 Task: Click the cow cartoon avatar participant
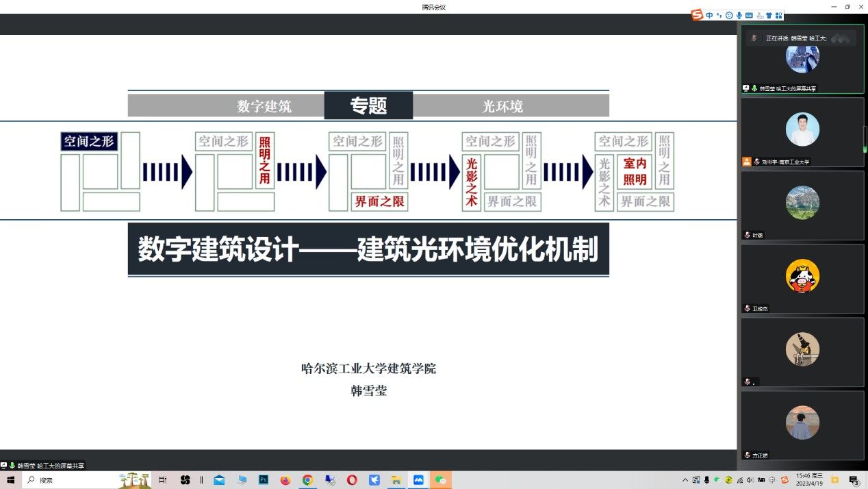802,277
